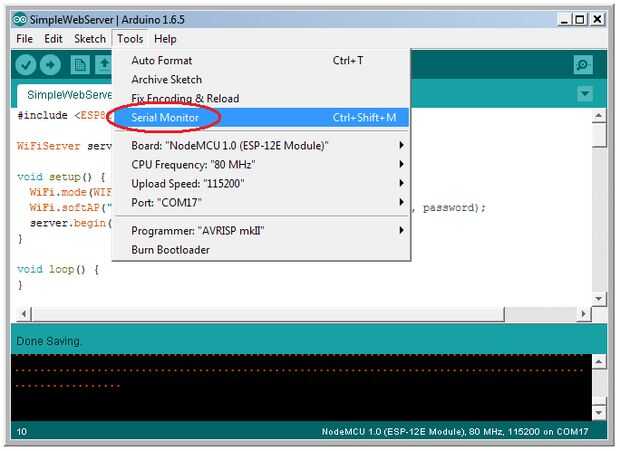The height and width of the screenshot is (451, 620).
Task: Open the tab dropdown arrow button
Action: [585, 94]
